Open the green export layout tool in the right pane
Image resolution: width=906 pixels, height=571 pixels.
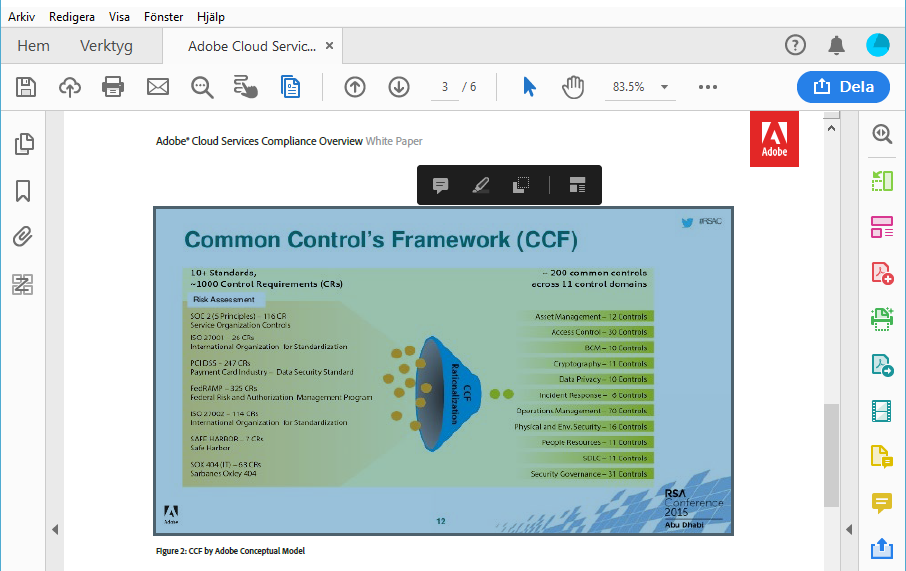(882, 181)
